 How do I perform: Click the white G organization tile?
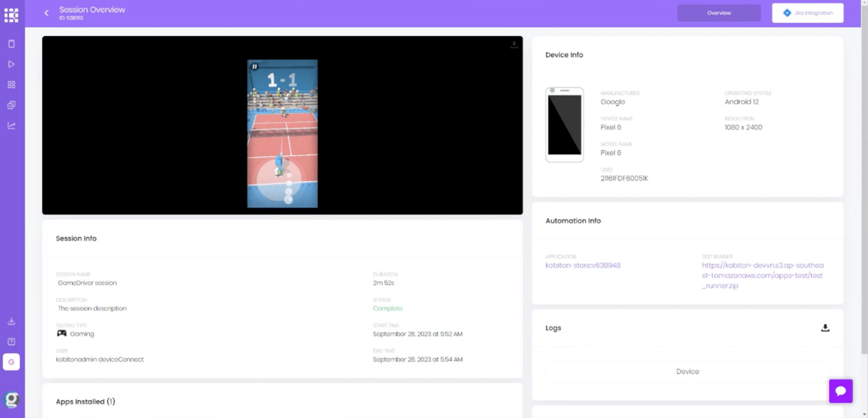tap(12, 362)
